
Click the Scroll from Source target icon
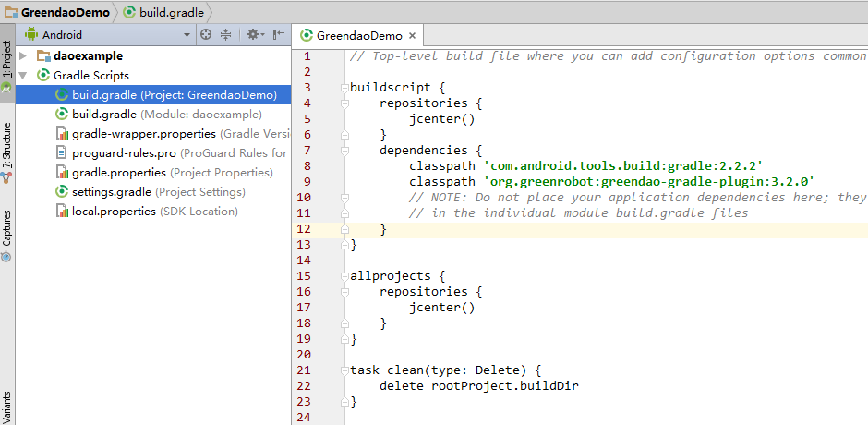click(206, 34)
